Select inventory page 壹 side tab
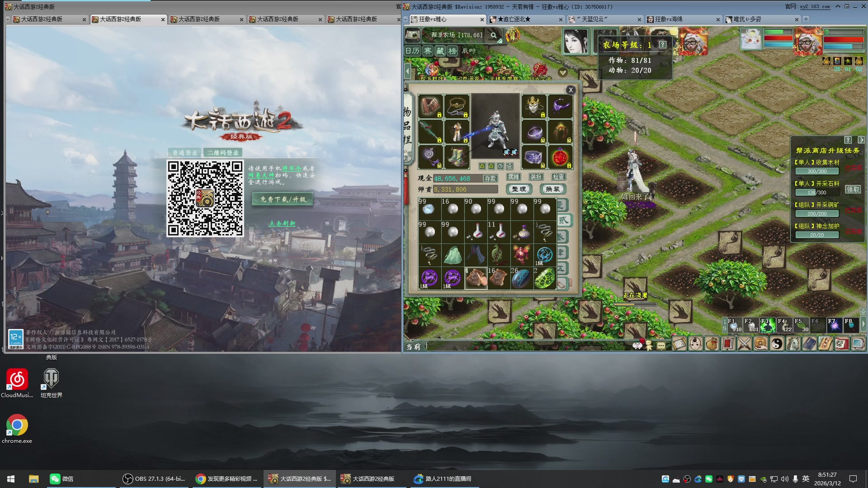 (x=562, y=205)
